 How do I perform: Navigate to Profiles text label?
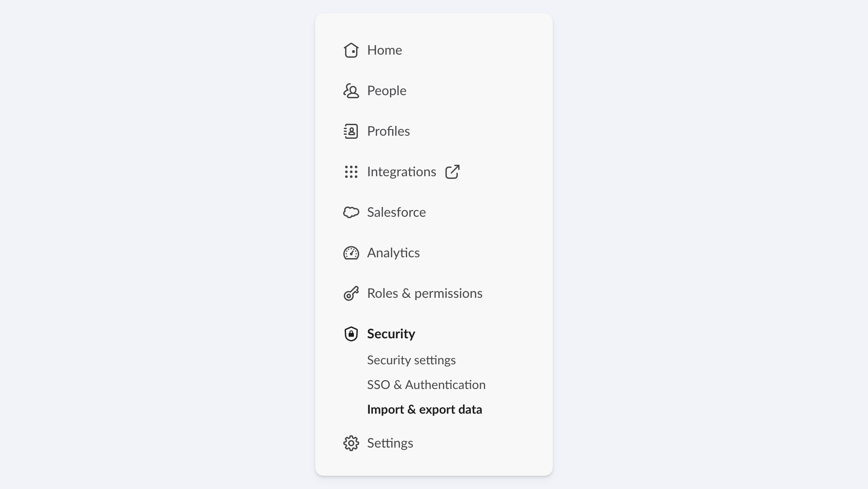388,131
